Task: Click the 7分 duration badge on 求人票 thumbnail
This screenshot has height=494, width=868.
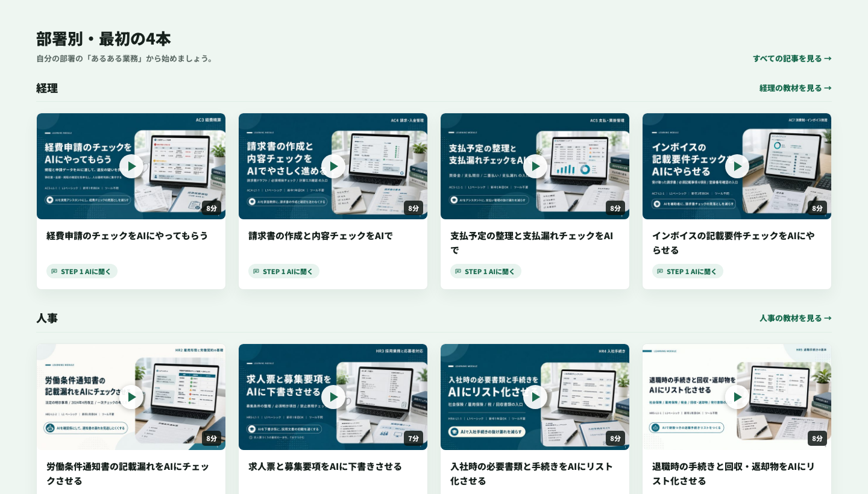Action: pyautogui.click(x=414, y=439)
